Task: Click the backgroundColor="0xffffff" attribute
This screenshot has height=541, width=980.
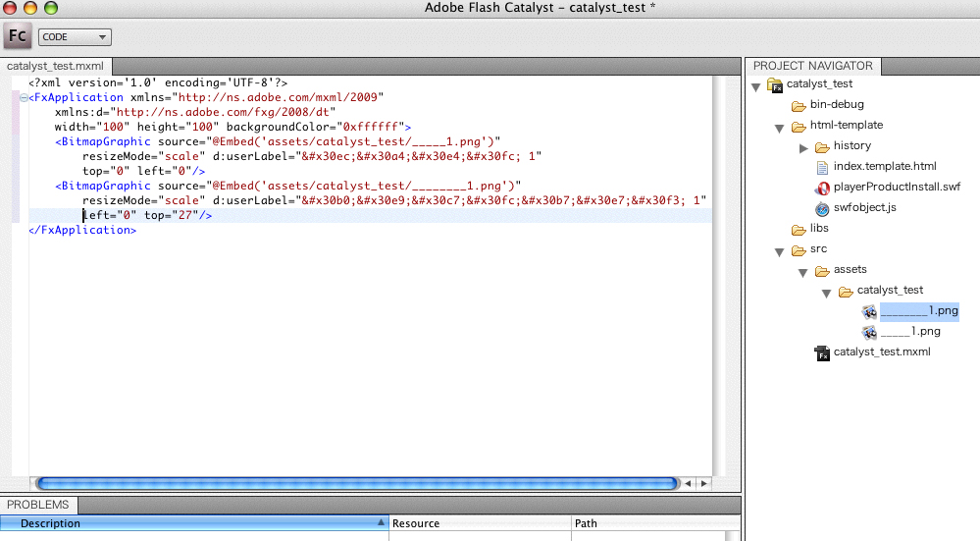Action: (315, 127)
